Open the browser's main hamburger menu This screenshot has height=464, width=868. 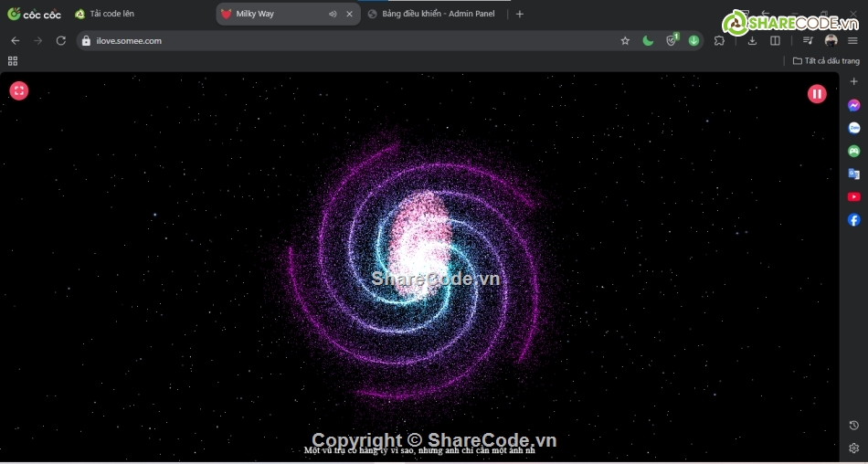tap(852, 40)
